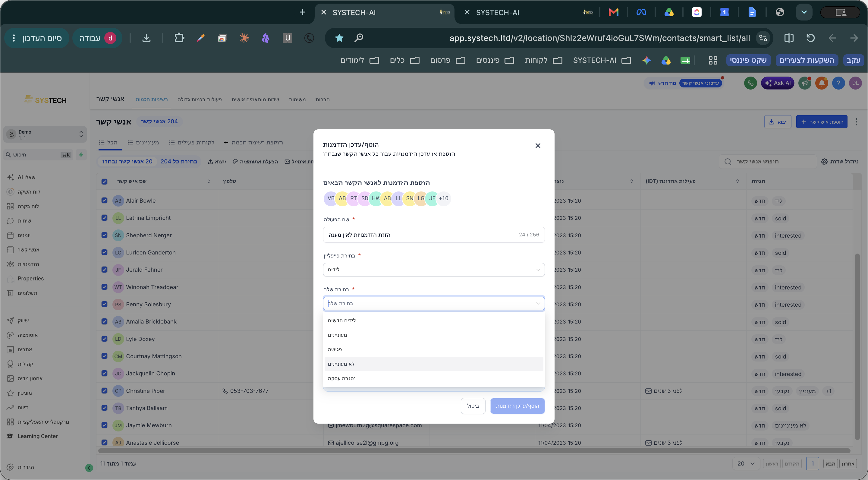
Task: Uncheck the Winonah Treadgear row checkbox
Action: click(105, 287)
